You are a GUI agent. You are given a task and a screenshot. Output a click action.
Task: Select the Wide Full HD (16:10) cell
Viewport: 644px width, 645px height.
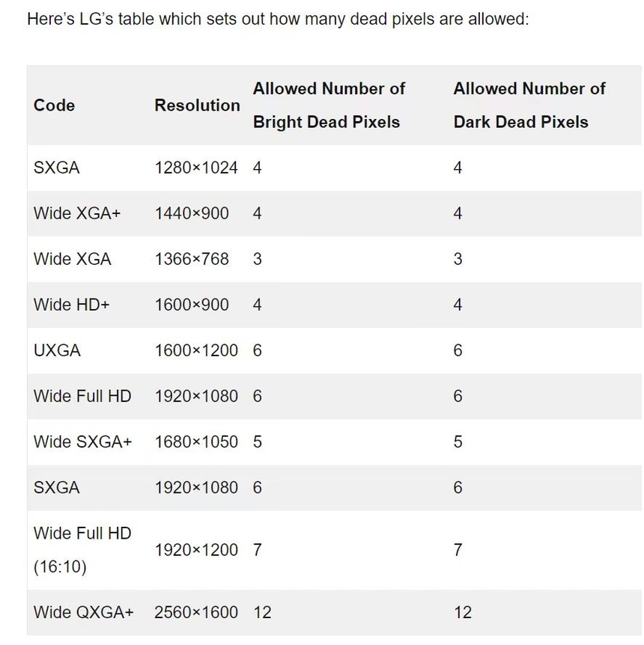coord(82,550)
